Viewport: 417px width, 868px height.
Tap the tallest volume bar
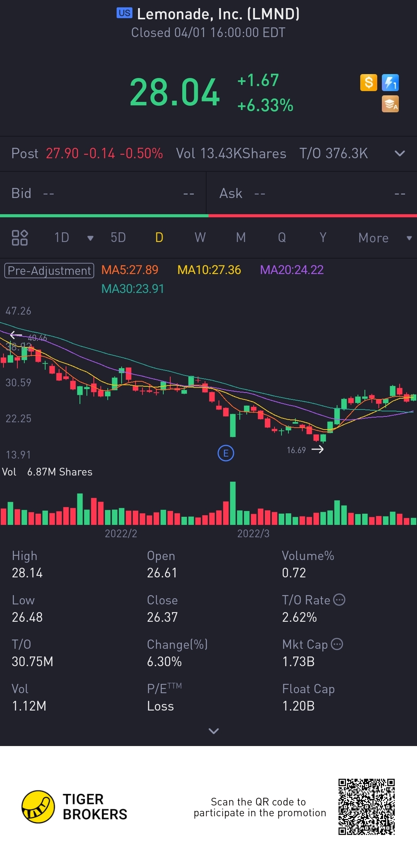coord(233,503)
